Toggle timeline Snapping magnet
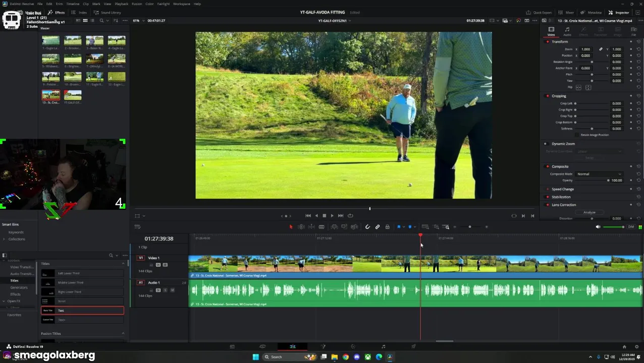644x363 pixels. [x=367, y=227]
